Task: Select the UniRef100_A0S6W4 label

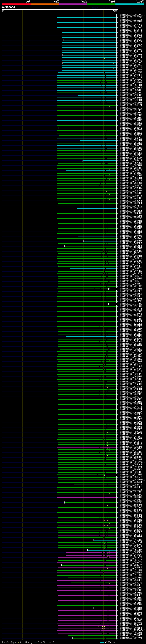Action: [131, 633]
